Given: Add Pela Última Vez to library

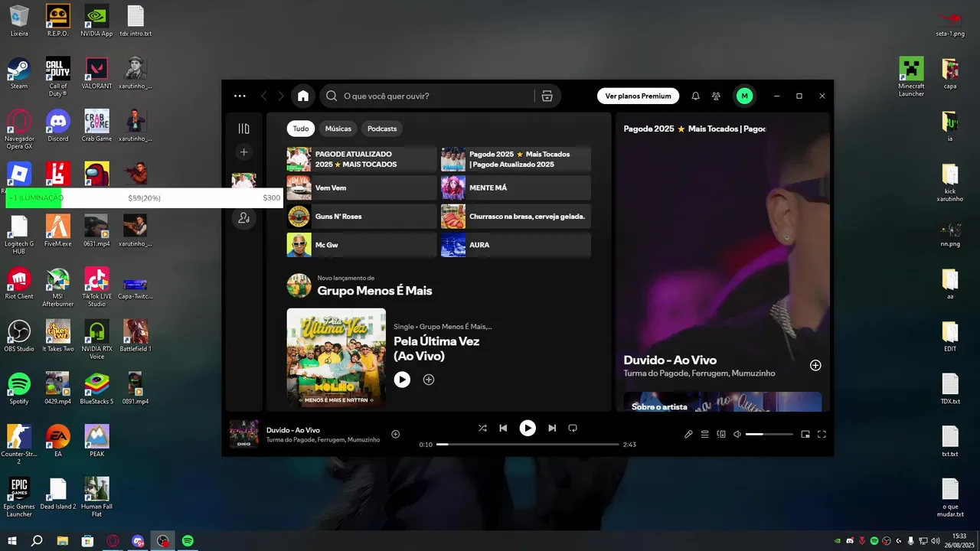Looking at the screenshot, I should tap(429, 380).
